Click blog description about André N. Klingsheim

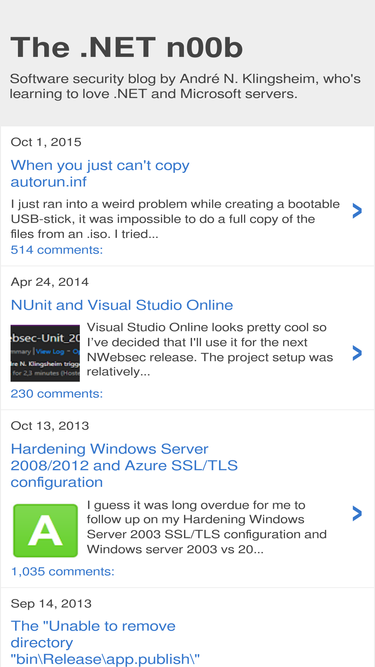point(185,86)
